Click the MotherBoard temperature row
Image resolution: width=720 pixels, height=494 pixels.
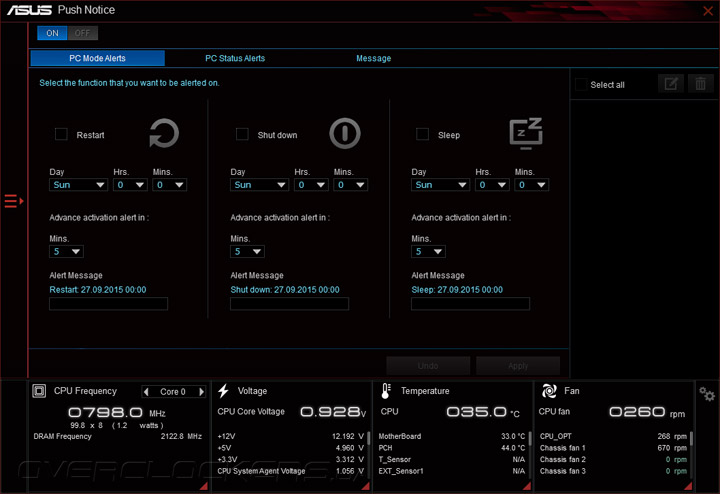[451, 436]
